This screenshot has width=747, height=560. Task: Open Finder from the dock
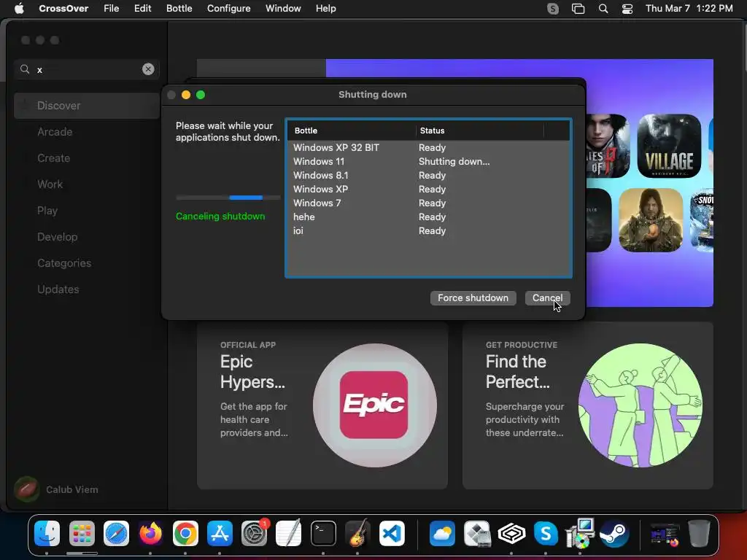tap(47, 533)
